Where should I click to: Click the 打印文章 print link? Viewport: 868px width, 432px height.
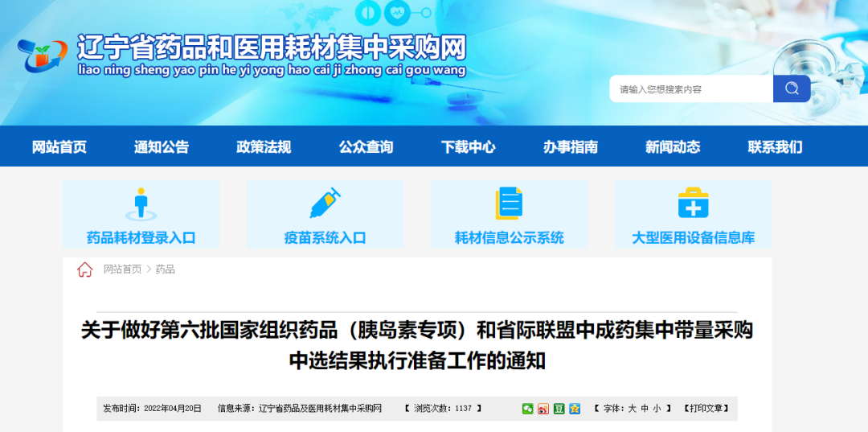[x=706, y=409]
